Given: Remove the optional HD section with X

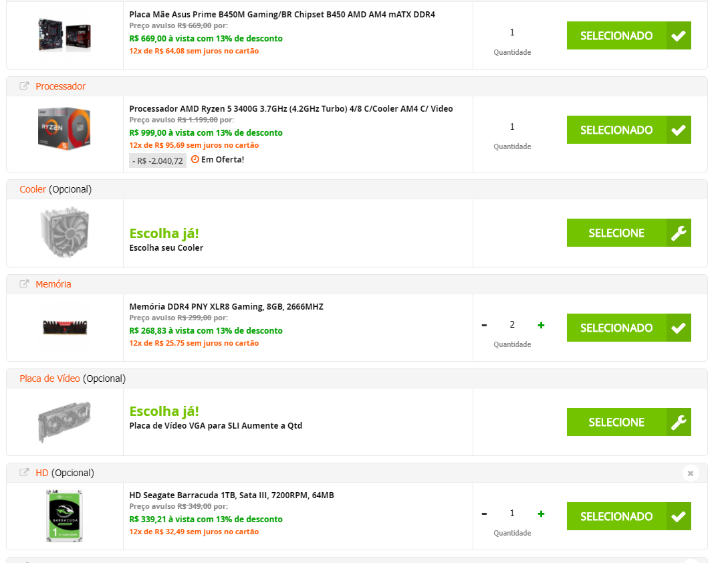Looking at the screenshot, I should click(691, 473).
